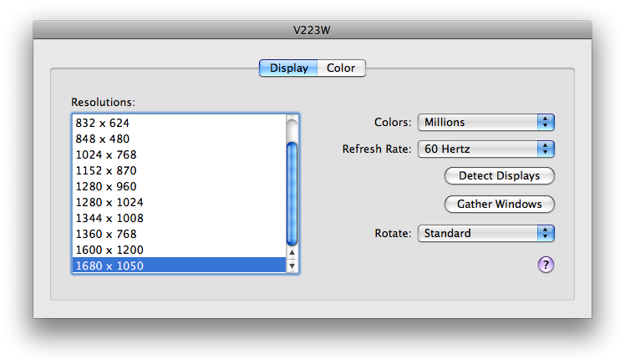This screenshot has height=364, width=625.
Task: Pick the 1360 x 768 resolution
Action: point(179,234)
